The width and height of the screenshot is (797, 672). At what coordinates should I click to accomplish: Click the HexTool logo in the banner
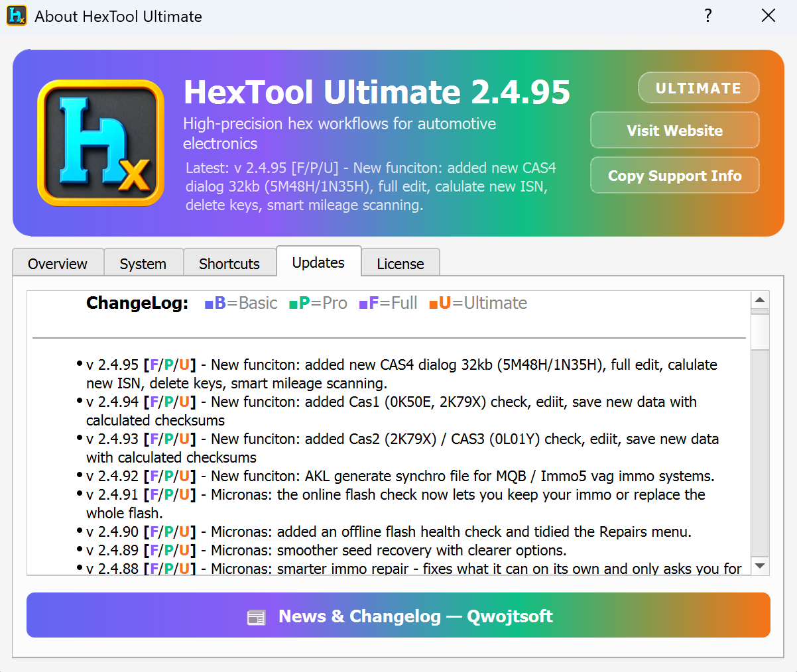(101, 143)
